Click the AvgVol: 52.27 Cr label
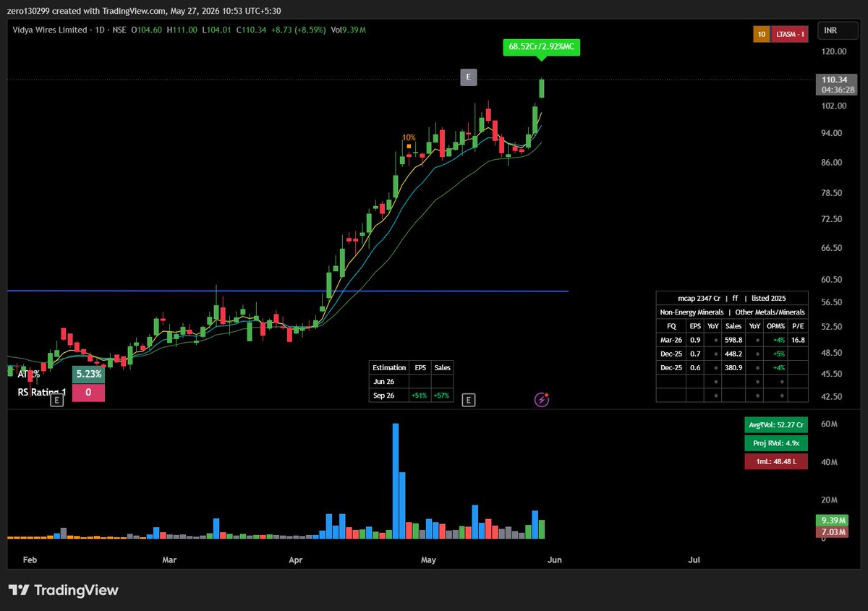 tap(775, 425)
